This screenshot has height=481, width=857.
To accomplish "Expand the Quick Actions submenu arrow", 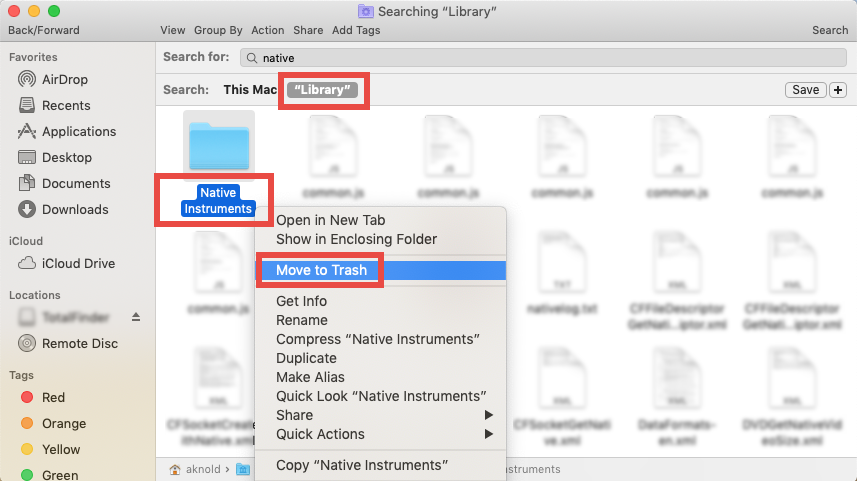I will [x=489, y=435].
